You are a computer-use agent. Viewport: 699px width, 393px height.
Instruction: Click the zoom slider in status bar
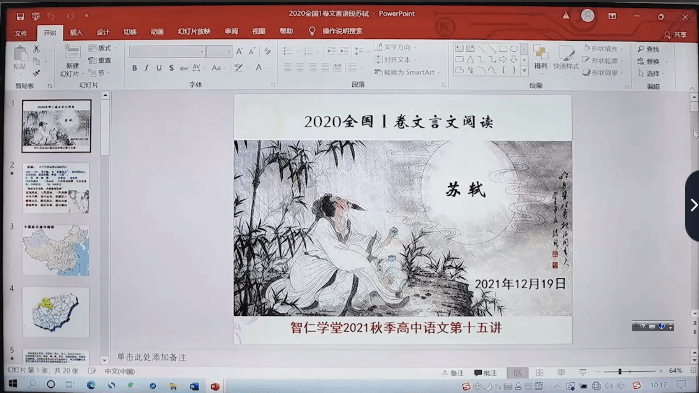coord(630,371)
